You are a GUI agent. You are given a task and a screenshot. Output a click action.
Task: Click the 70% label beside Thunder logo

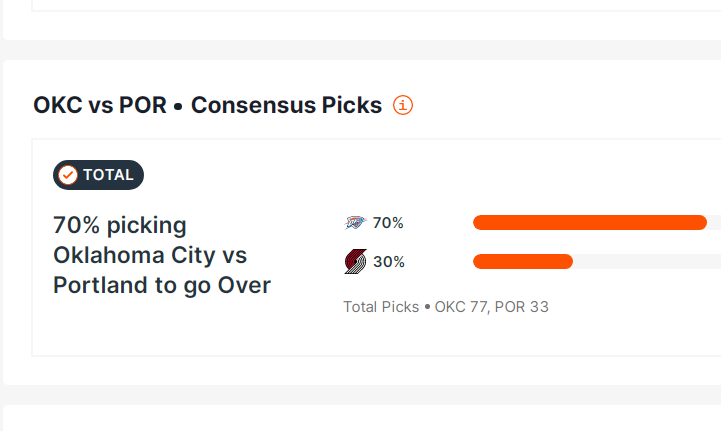coord(388,223)
